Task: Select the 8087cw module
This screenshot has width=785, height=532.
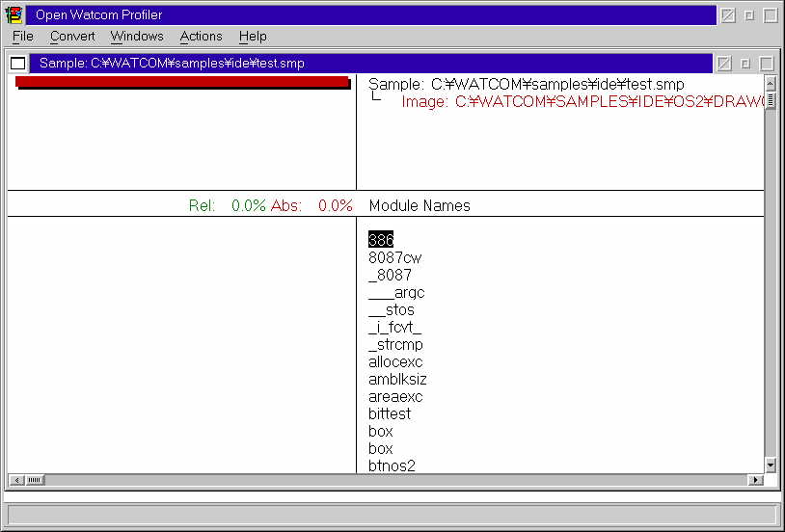Action: 394,257
